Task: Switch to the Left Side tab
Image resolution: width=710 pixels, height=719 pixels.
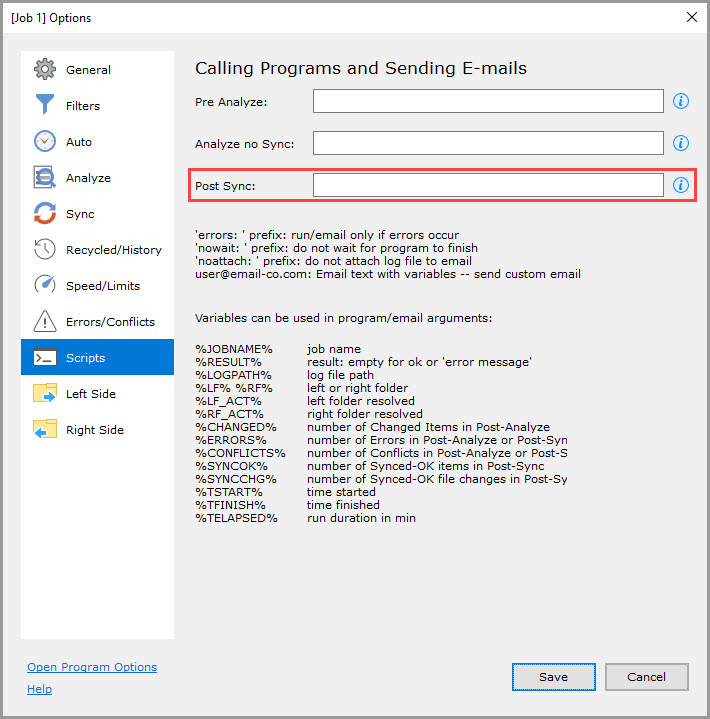Action: pos(90,394)
